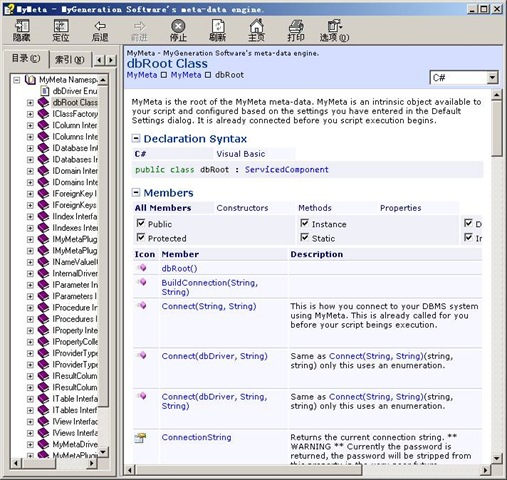The width and height of the screenshot is (507, 480).
Task: Click the dbDriver Enum page icon
Action: click(45, 91)
